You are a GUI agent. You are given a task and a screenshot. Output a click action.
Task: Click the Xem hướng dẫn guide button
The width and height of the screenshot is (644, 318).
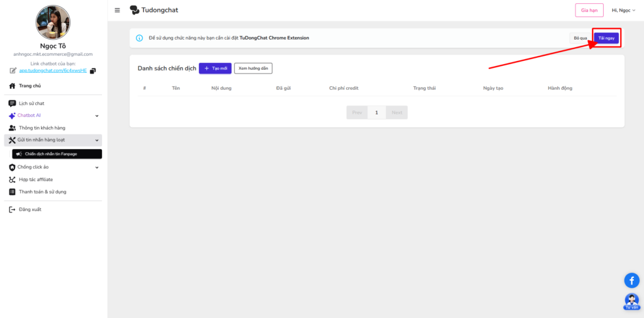pyautogui.click(x=253, y=69)
